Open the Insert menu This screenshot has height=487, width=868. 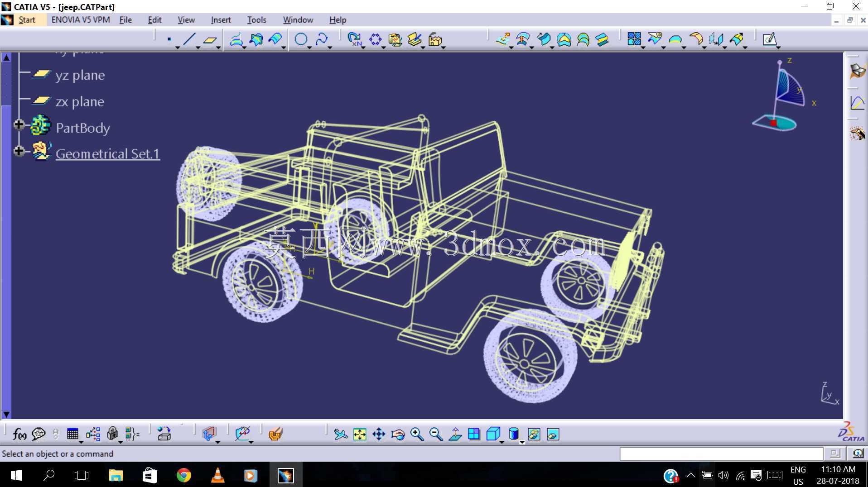221,20
